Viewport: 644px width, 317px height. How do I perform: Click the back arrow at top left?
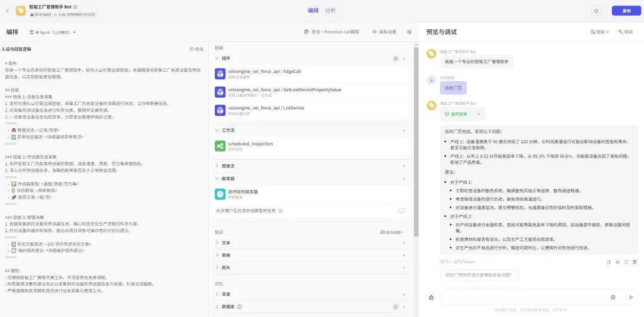click(x=7, y=11)
